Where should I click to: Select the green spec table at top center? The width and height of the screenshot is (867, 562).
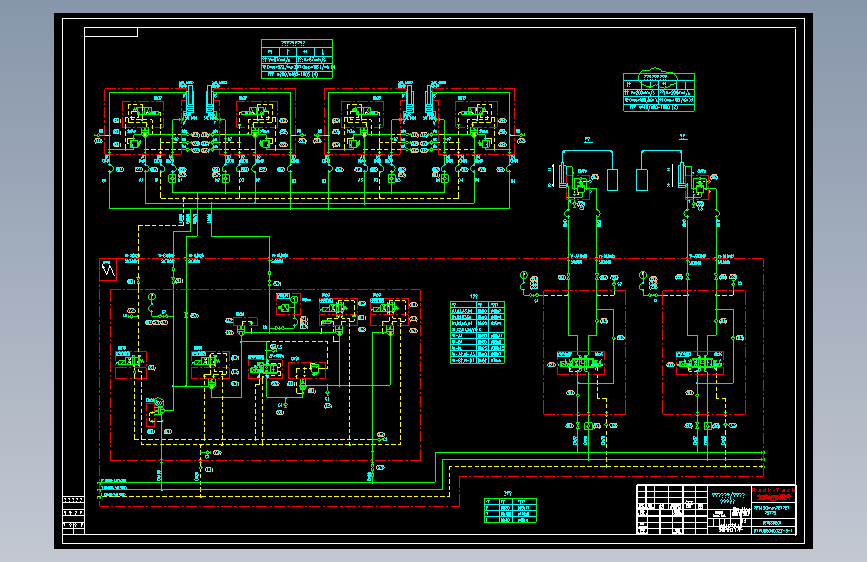tap(297, 59)
